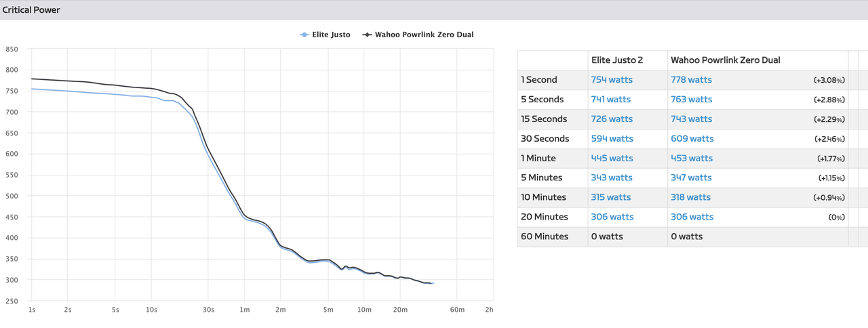
Task: Toggle Wahoo Powrlink Zero Dual legend entry
Action: pos(418,35)
